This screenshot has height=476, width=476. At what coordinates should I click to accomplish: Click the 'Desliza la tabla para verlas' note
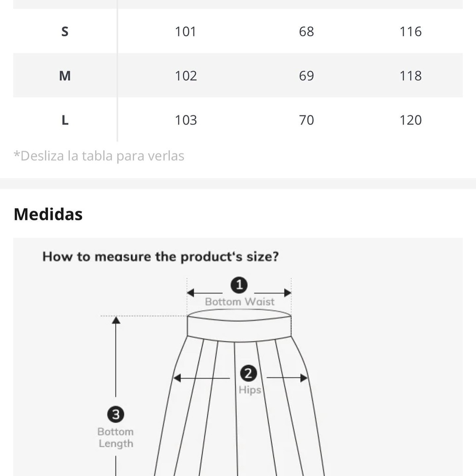pyautogui.click(x=99, y=156)
